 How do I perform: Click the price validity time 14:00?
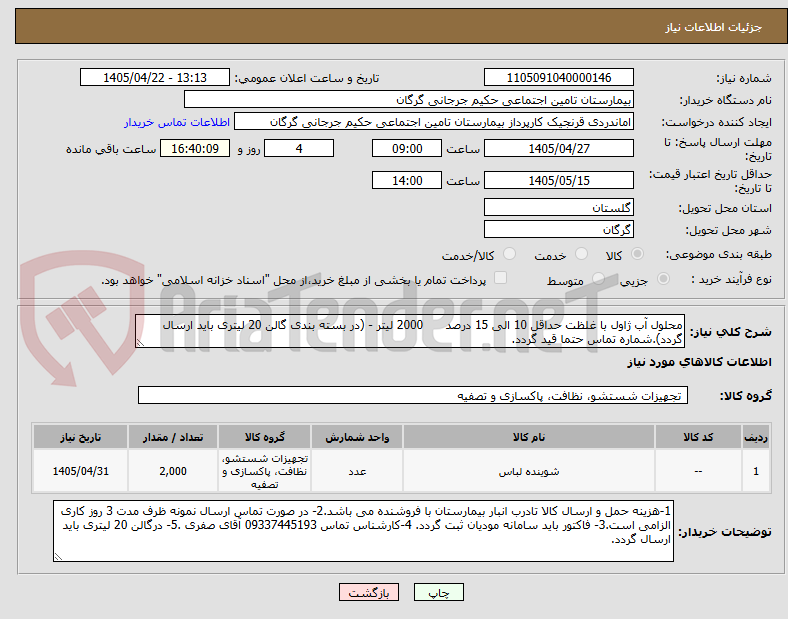[x=407, y=180]
